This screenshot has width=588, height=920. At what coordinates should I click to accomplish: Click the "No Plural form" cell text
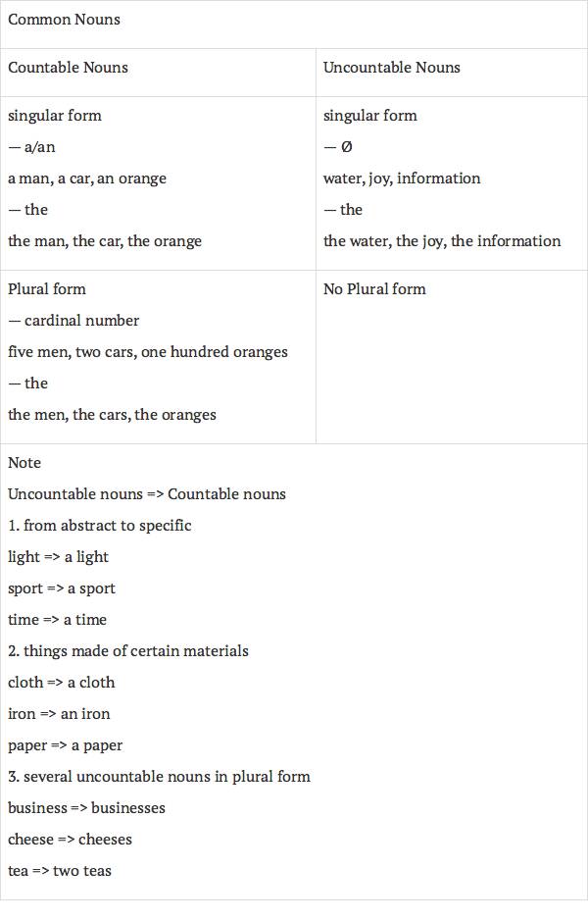[x=374, y=289]
